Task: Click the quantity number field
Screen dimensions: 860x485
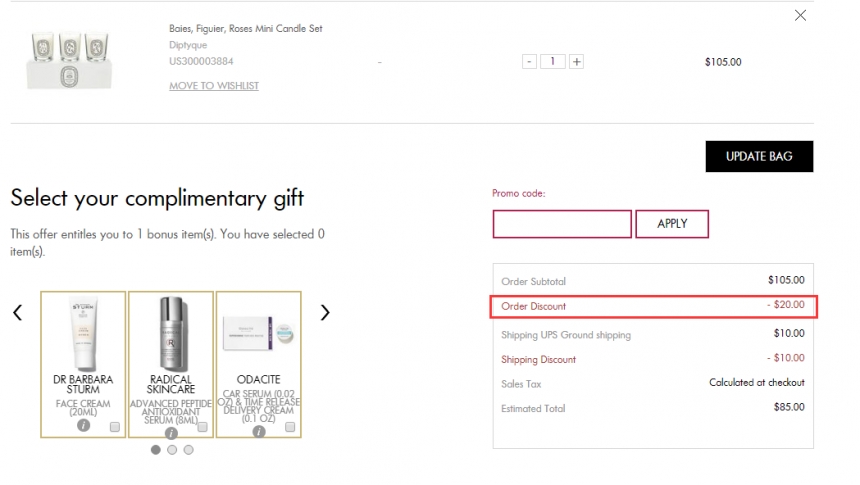Action: 553,61
